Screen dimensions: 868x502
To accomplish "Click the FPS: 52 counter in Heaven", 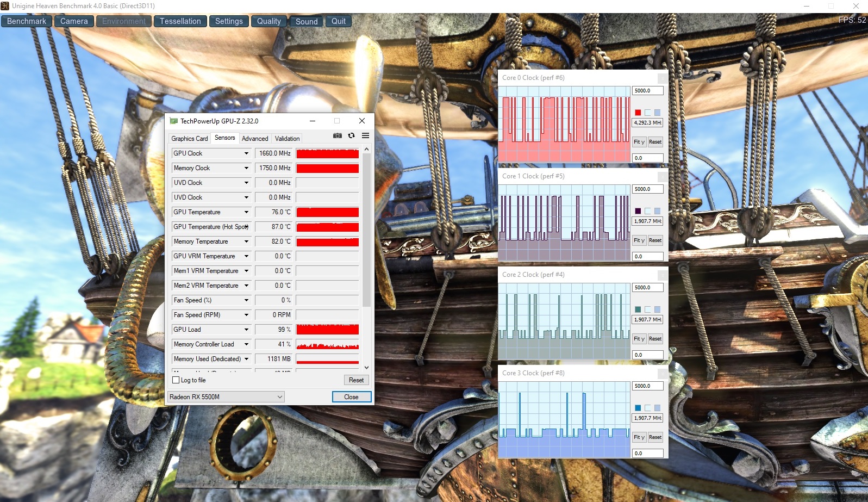I will click(x=852, y=20).
